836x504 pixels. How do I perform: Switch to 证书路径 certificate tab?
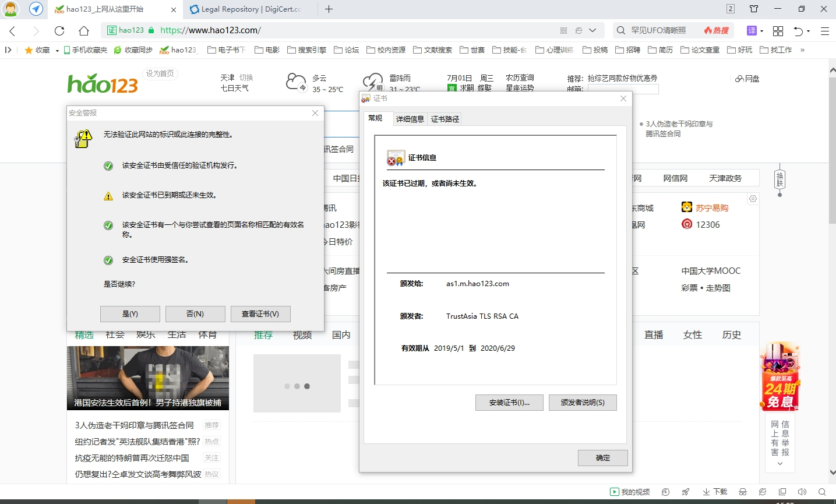pos(445,119)
